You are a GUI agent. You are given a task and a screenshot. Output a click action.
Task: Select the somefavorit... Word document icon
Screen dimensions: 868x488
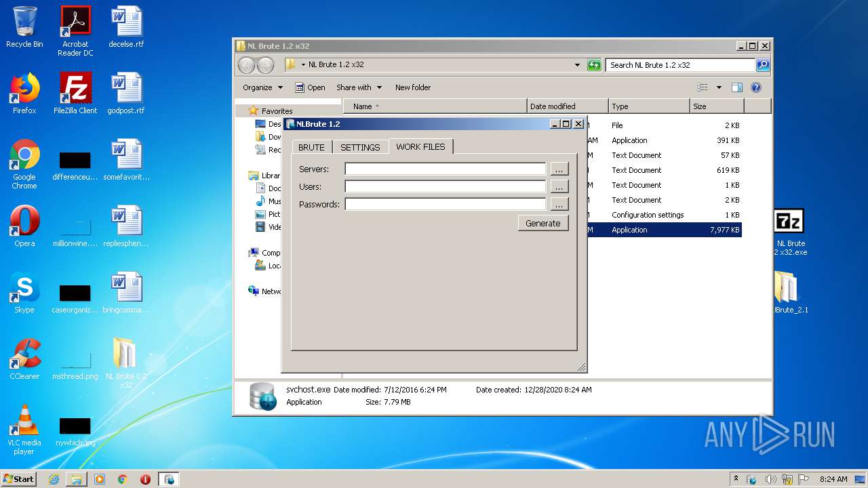(x=126, y=160)
